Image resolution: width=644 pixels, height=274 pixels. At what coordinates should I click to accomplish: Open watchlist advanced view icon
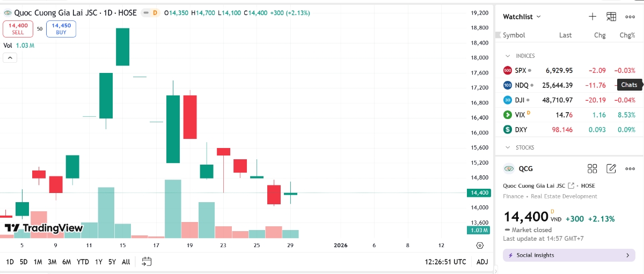coord(611,17)
